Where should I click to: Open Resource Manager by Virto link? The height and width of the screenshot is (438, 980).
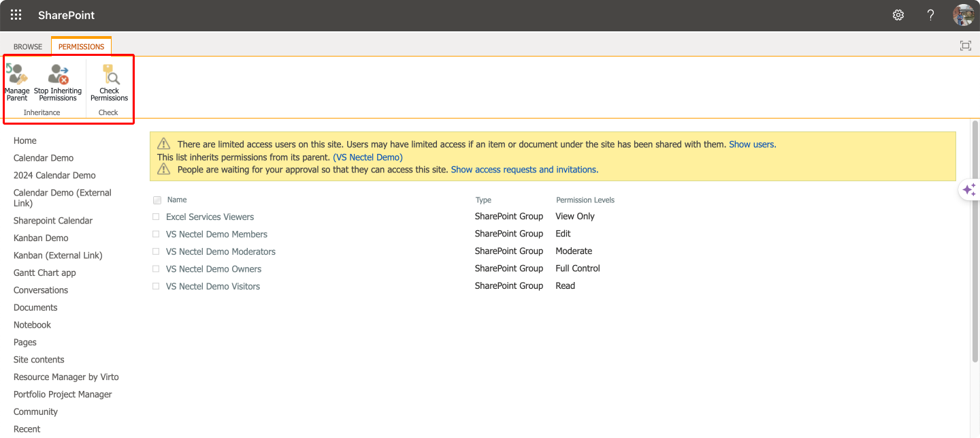66,377
